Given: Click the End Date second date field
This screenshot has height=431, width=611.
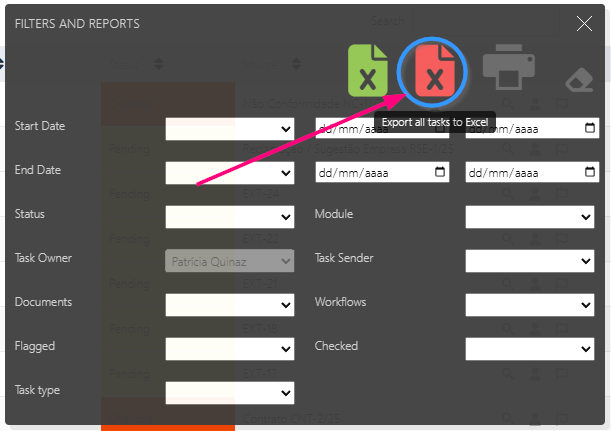Looking at the screenshot, I should (x=532, y=172).
